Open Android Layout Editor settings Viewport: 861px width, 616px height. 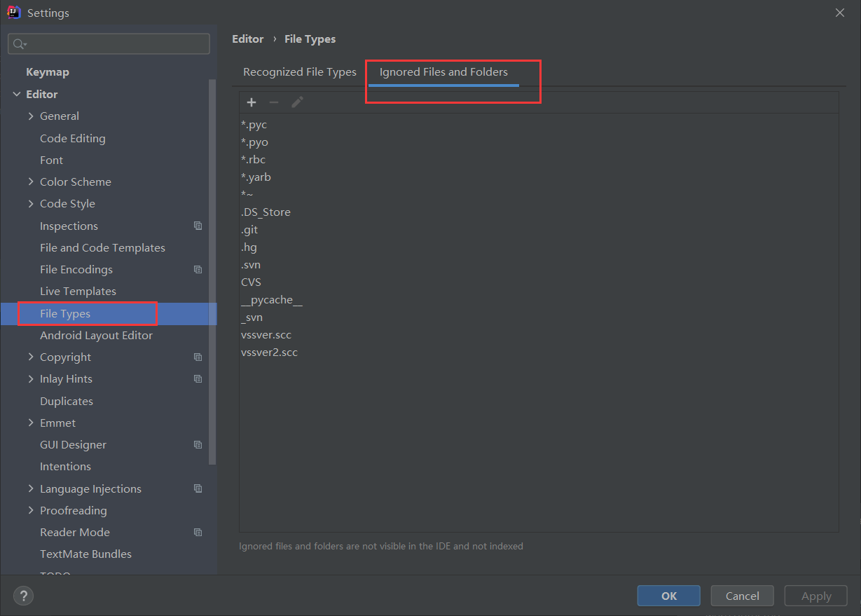(x=96, y=335)
